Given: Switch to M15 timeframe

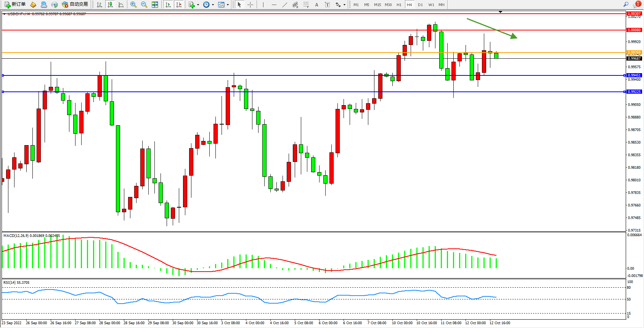Looking at the screenshot, I should pos(377,5).
